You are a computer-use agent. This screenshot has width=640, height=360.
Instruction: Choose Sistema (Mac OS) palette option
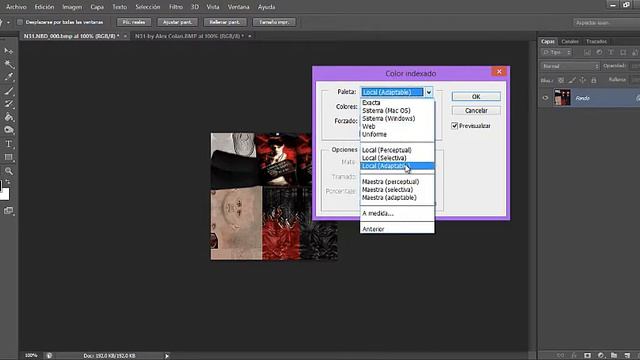click(x=386, y=111)
